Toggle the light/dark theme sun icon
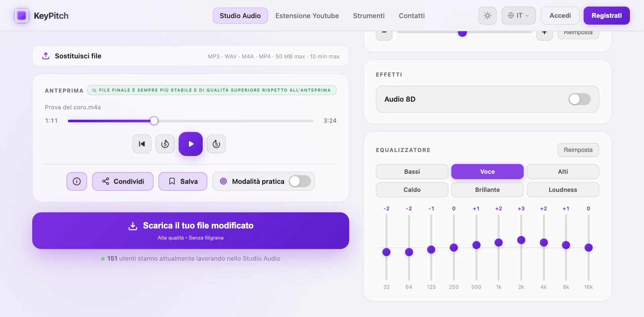This screenshot has height=317, width=644. click(487, 15)
